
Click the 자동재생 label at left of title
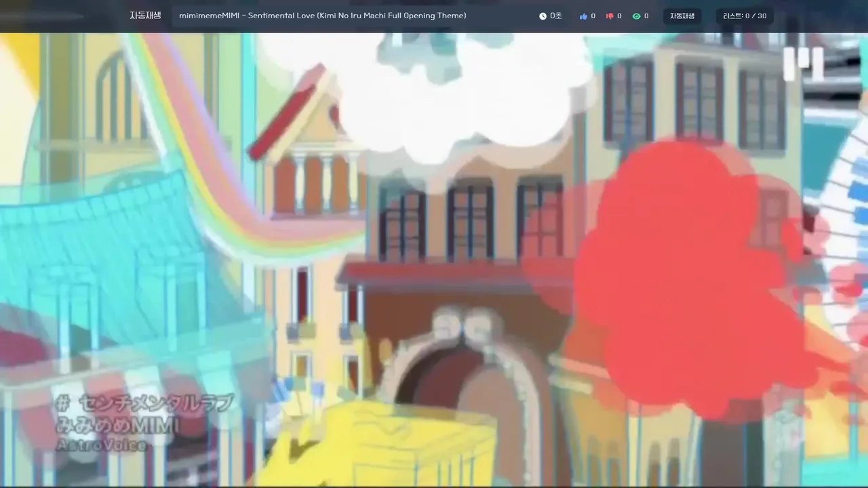pos(146,16)
